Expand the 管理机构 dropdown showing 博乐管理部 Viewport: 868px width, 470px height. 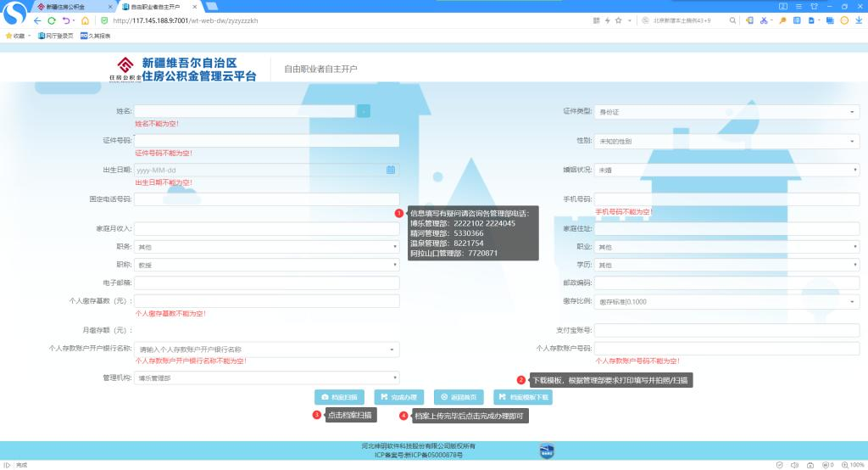(267, 378)
